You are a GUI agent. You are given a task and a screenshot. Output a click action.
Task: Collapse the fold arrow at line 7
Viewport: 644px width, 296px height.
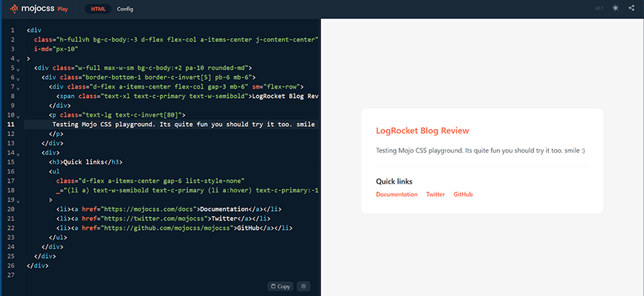click(x=18, y=88)
